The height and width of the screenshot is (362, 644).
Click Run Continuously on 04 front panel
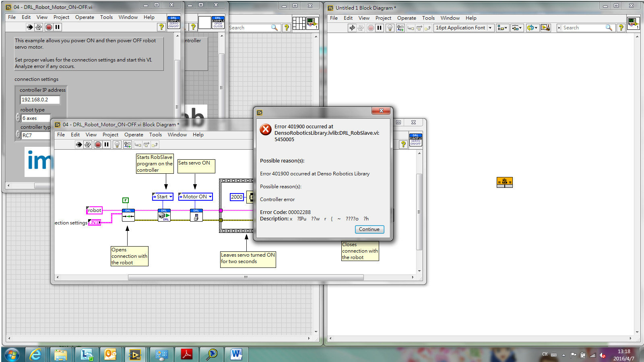39,27
